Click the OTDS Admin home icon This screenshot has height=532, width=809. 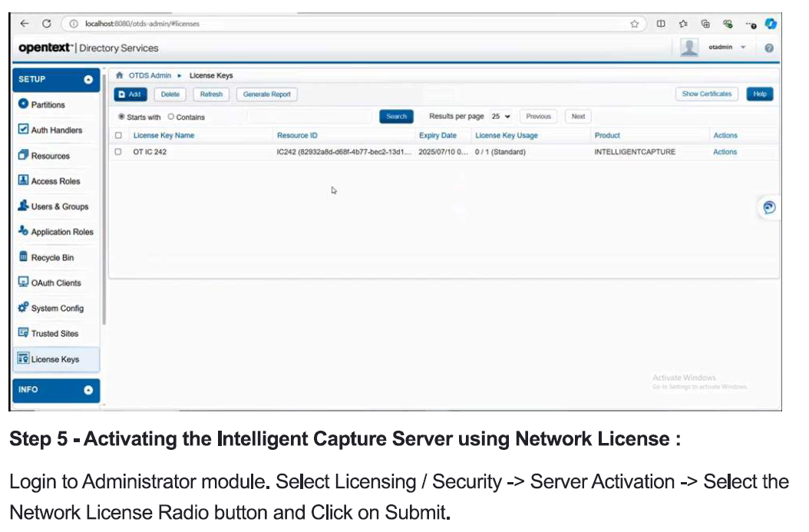tap(120, 75)
